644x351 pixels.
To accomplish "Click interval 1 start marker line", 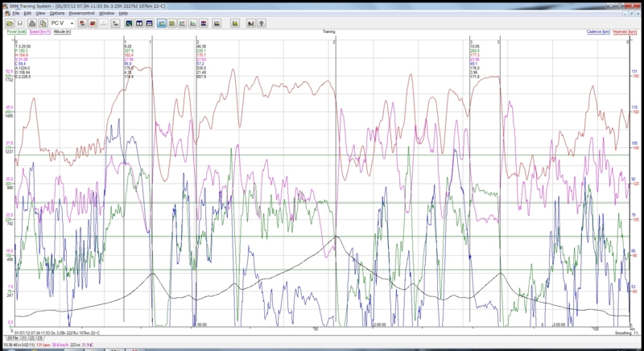I will (x=124, y=180).
